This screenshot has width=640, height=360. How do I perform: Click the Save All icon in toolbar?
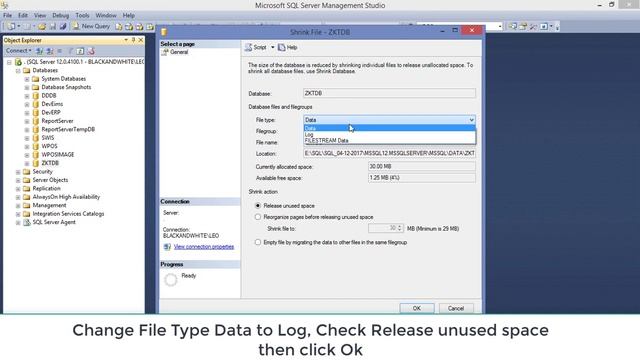[63, 26]
